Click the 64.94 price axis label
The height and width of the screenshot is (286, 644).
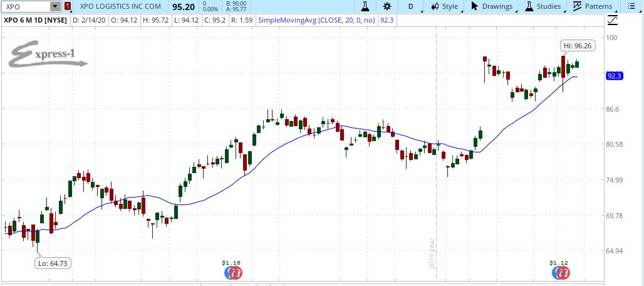tap(615, 251)
